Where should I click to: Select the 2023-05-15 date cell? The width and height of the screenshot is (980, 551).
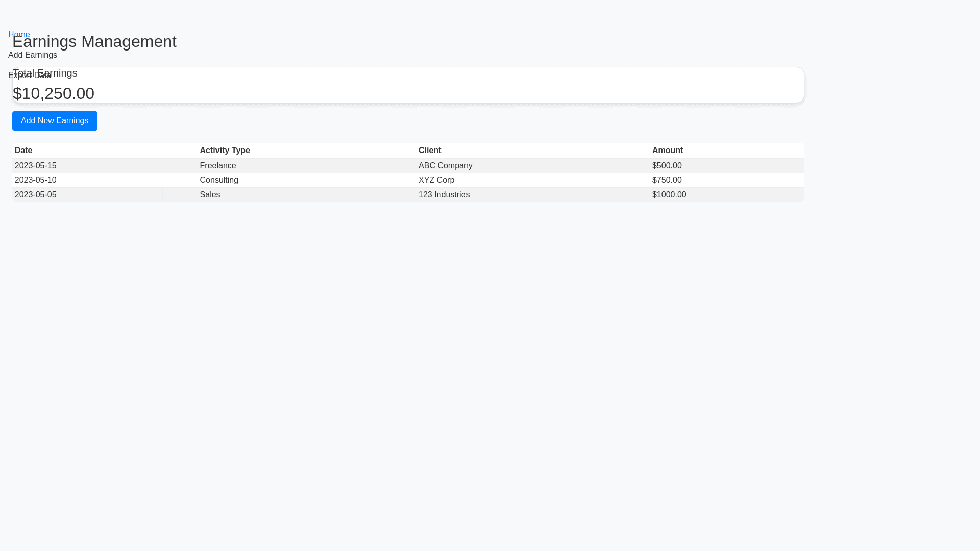pyautogui.click(x=36, y=166)
